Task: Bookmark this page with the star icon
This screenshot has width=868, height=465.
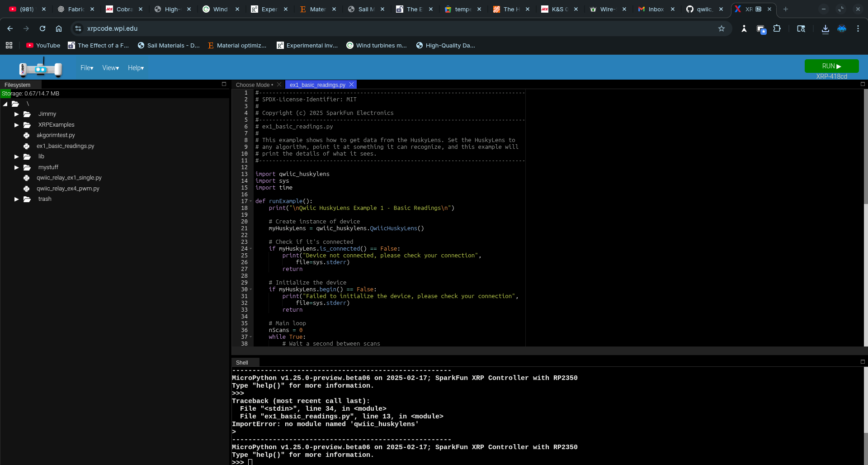Action: (722, 28)
